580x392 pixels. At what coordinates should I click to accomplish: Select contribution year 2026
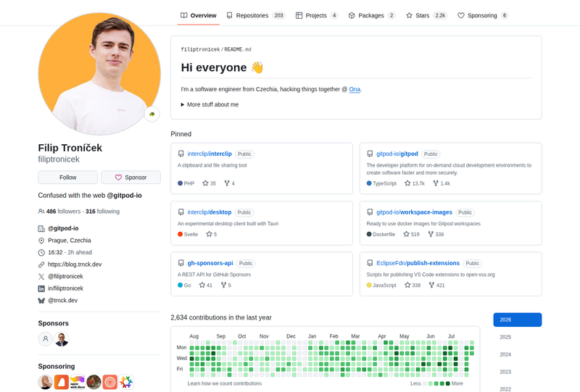[518, 320]
